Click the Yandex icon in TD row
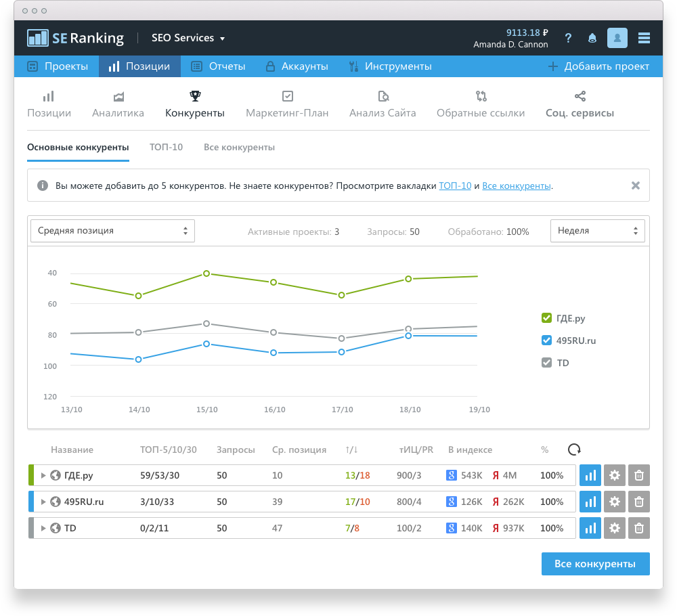This screenshot has width=677, height=616. coord(496,528)
